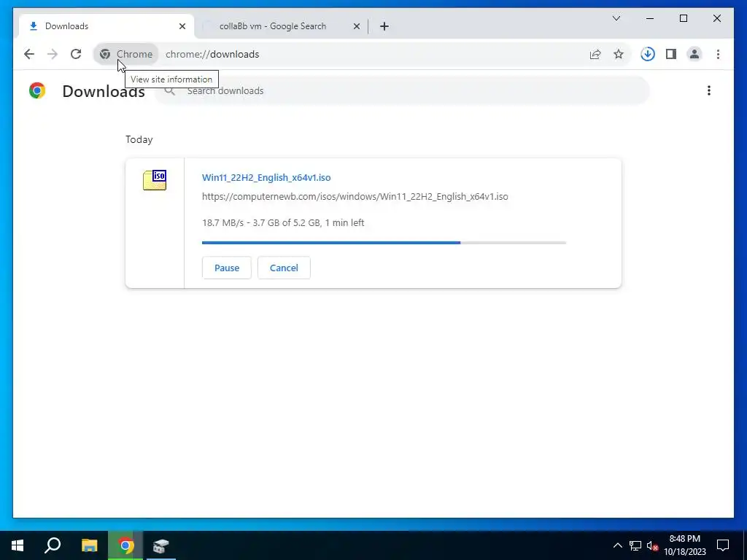Click the download speed status text
Image resolution: width=747 pixels, height=560 pixels.
click(x=283, y=222)
